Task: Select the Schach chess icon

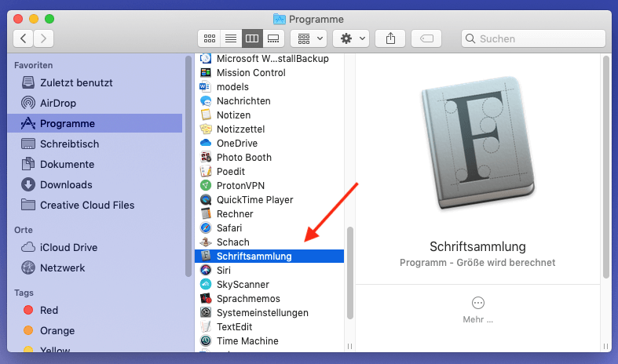Action: coord(206,242)
